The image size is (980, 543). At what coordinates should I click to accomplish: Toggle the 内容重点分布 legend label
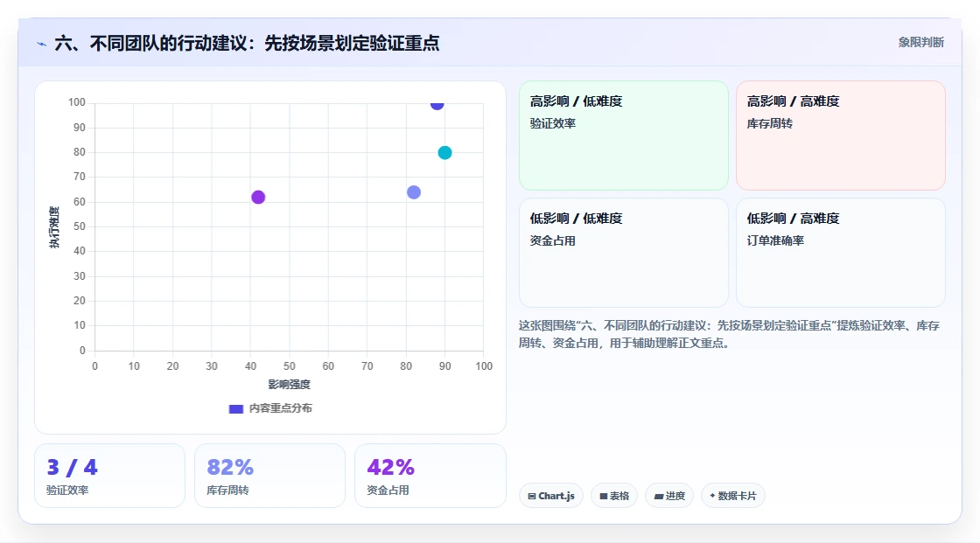280,408
